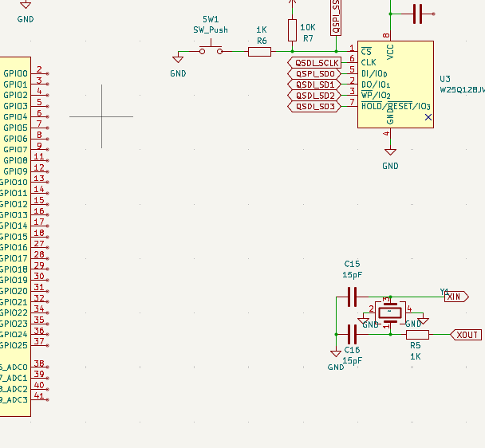Select the C16 capacitor symbol
This screenshot has height=448, width=485.
coord(352,334)
